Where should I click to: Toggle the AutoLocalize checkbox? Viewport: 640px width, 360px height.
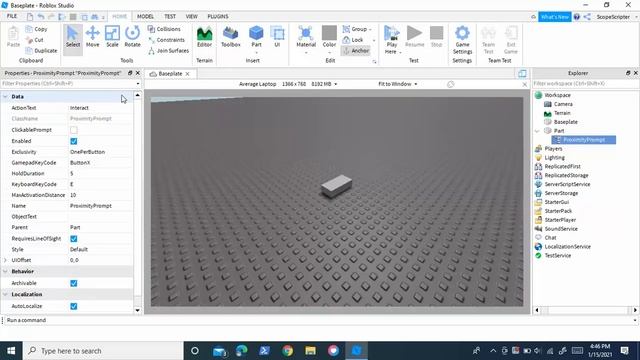point(73,306)
